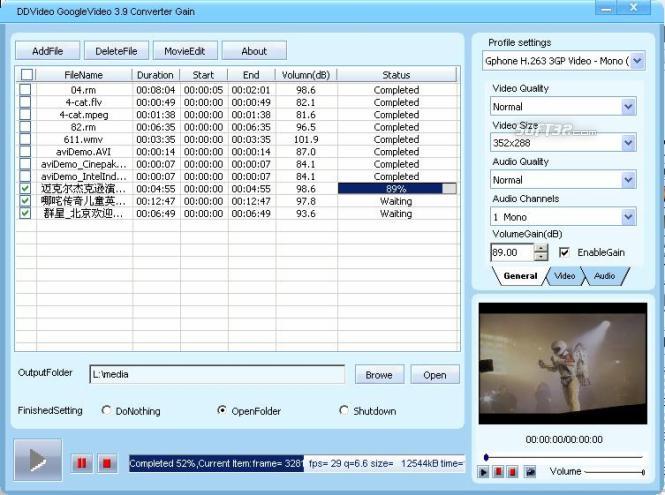Select the 04.rm file row

coord(238,90)
